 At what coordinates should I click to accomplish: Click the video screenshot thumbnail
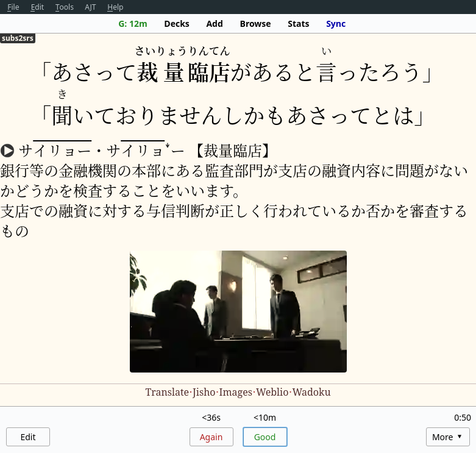click(238, 311)
